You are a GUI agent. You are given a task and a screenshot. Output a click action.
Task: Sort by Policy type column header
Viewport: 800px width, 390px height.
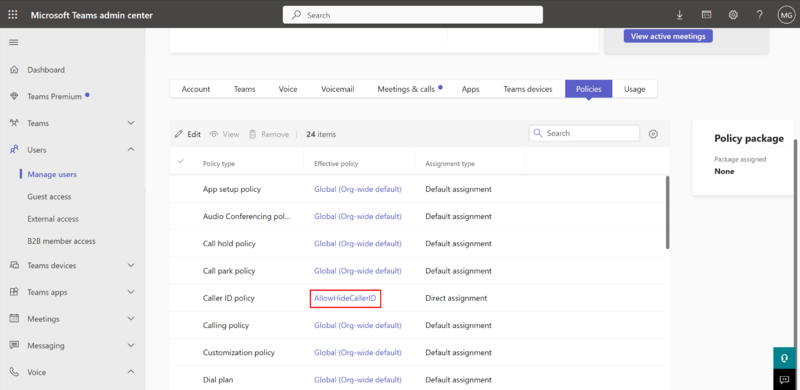[219, 164]
